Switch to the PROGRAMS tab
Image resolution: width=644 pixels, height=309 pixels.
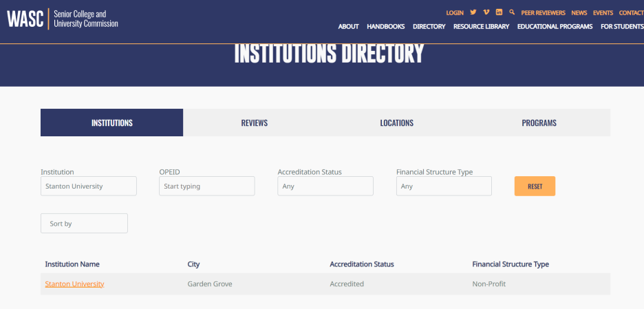point(539,122)
